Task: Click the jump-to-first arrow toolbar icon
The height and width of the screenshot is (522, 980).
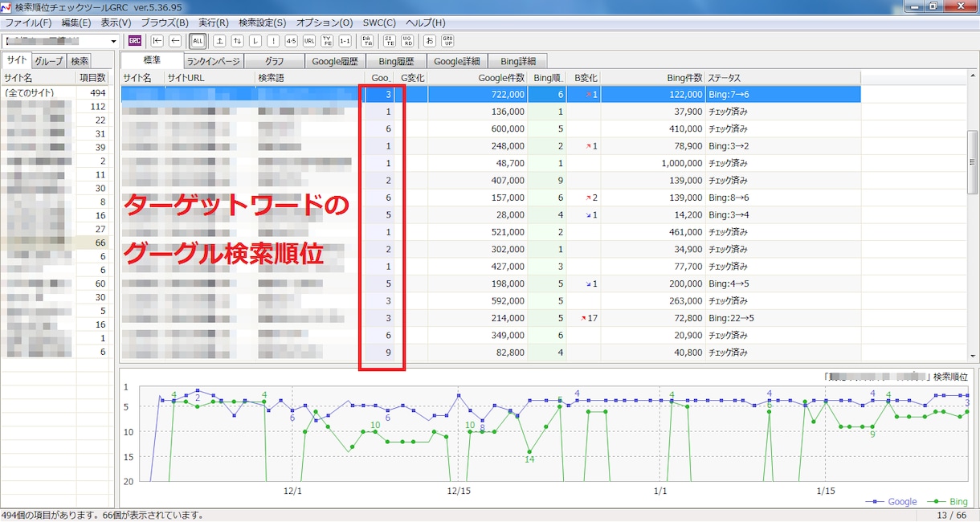Action: 157,40
